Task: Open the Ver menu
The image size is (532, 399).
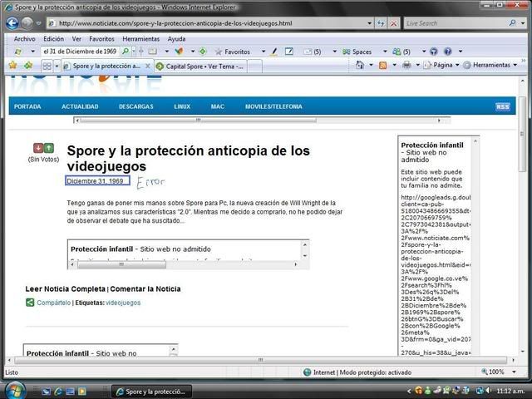Action: (76, 39)
